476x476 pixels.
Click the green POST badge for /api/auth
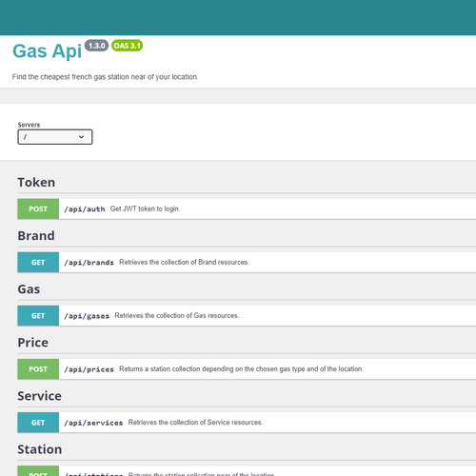[38, 208]
